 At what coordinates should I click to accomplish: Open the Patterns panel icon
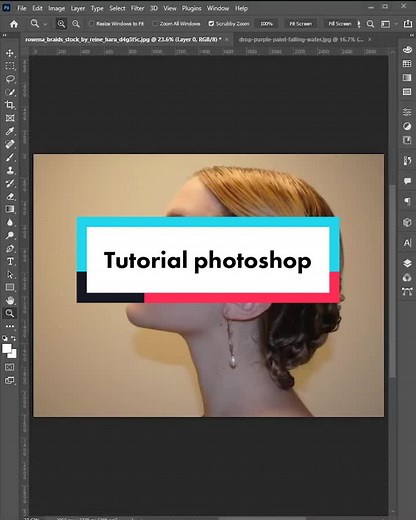pyautogui.click(x=407, y=92)
